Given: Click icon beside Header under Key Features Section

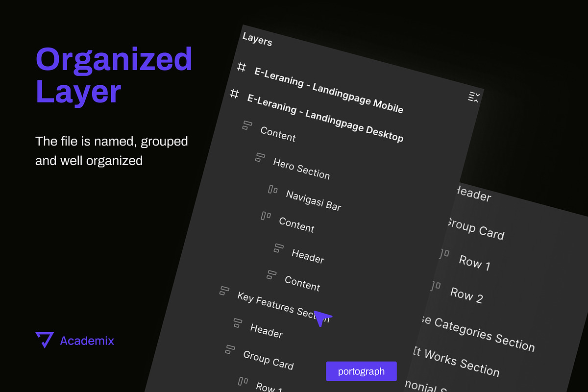Looking at the screenshot, I should (x=237, y=323).
